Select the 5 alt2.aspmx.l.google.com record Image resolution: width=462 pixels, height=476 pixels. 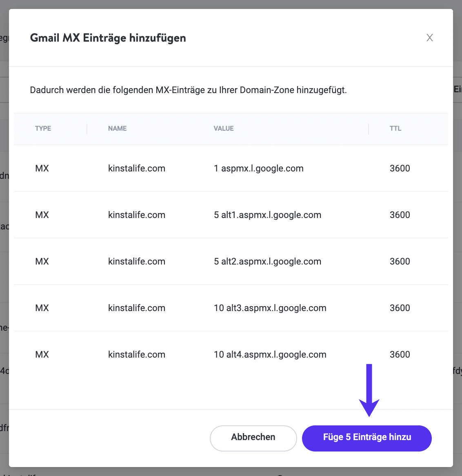tap(268, 261)
